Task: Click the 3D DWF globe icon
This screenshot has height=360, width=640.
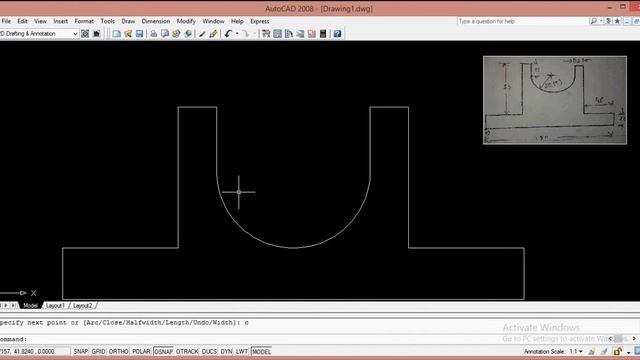Action: coord(188,34)
